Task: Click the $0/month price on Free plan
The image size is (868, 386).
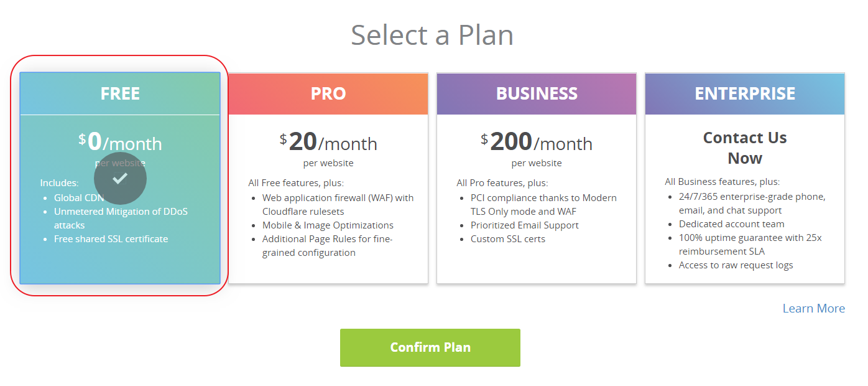Action: tap(120, 143)
